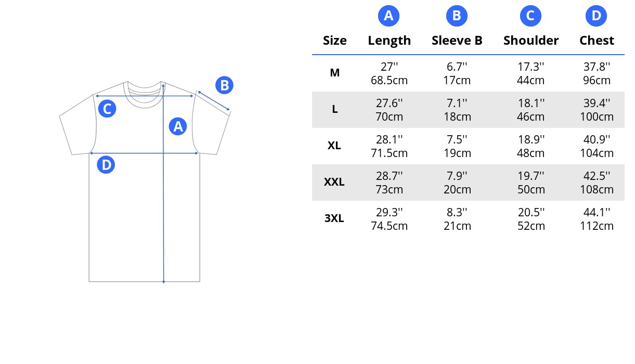Screen dimensions: 635x364
Task: Select the M size row label
Action: tap(334, 73)
